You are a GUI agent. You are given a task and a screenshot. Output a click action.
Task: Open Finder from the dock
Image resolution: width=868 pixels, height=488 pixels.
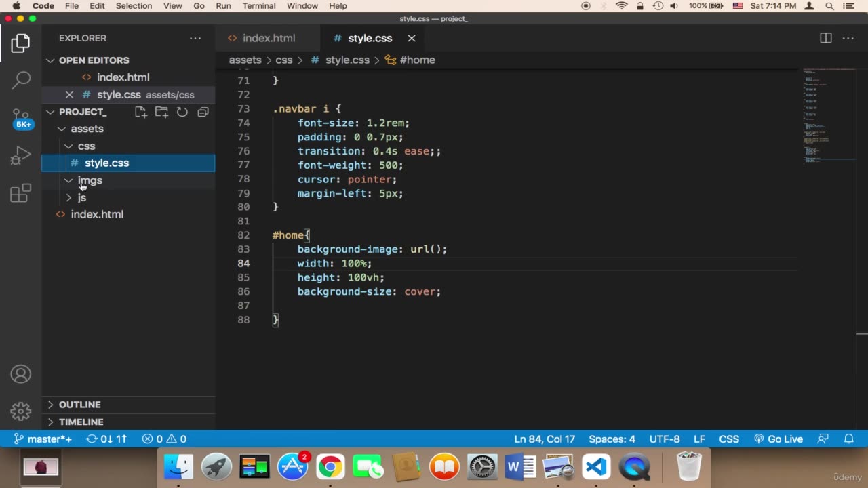click(x=179, y=467)
